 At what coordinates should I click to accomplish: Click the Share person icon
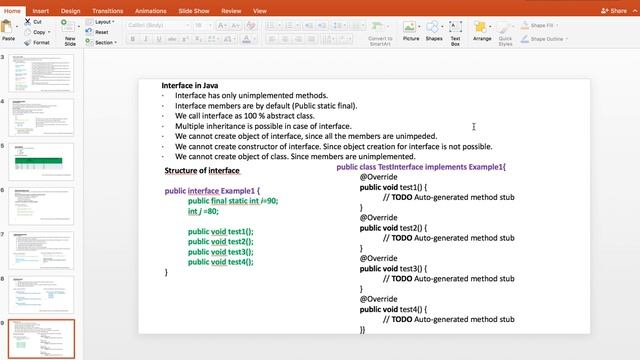(x=604, y=11)
